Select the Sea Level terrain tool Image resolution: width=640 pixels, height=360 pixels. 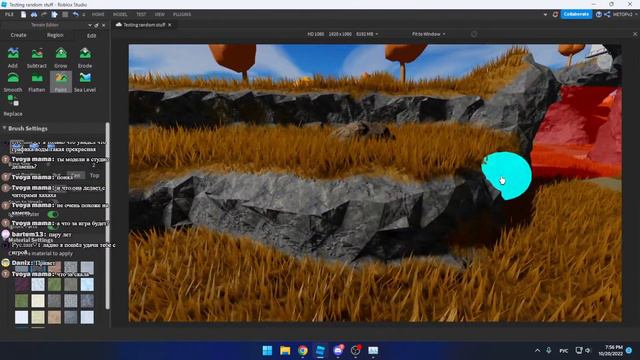tap(85, 82)
